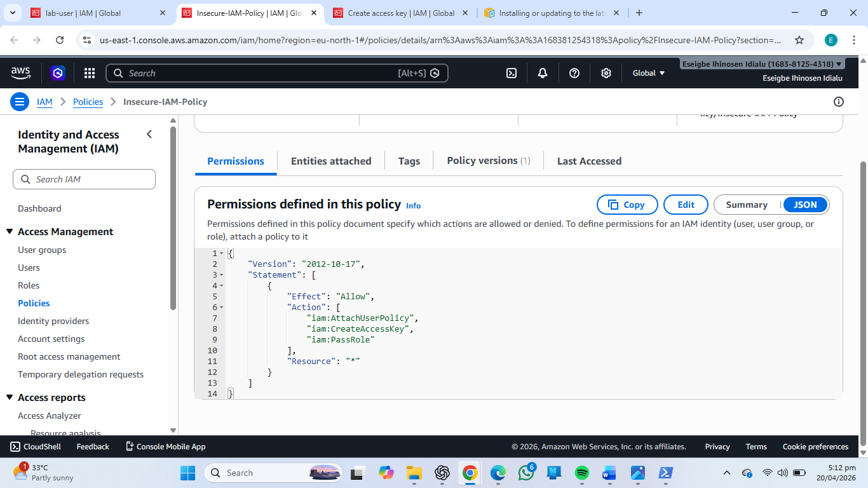868x488 pixels.
Task: Open Cookie preferences in footer
Action: (x=815, y=447)
